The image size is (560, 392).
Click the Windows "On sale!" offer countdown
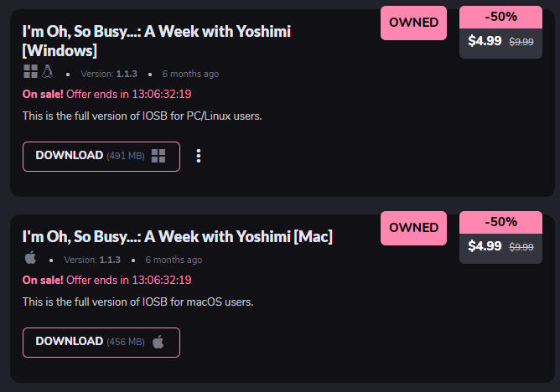(107, 94)
